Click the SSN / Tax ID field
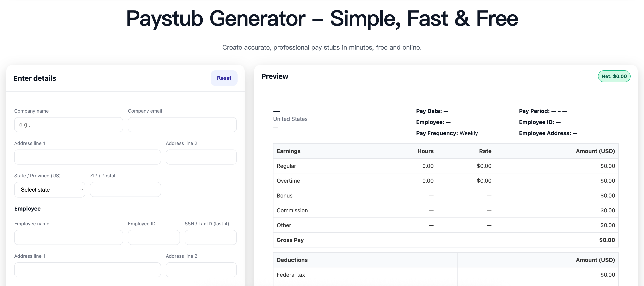The width and height of the screenshot is (644, 286). (211, 237)
